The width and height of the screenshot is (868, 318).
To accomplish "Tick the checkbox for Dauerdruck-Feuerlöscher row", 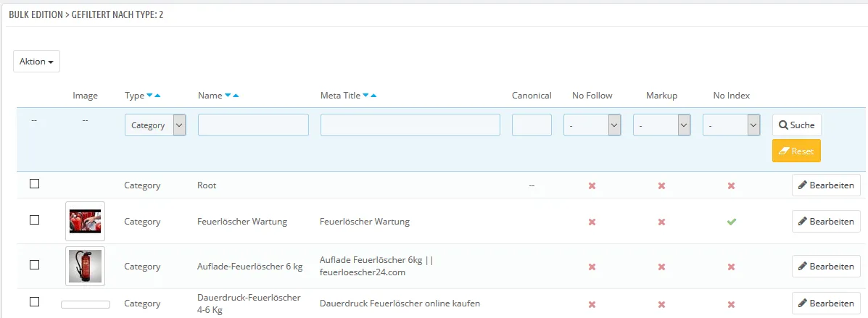I will coord(34,302).
